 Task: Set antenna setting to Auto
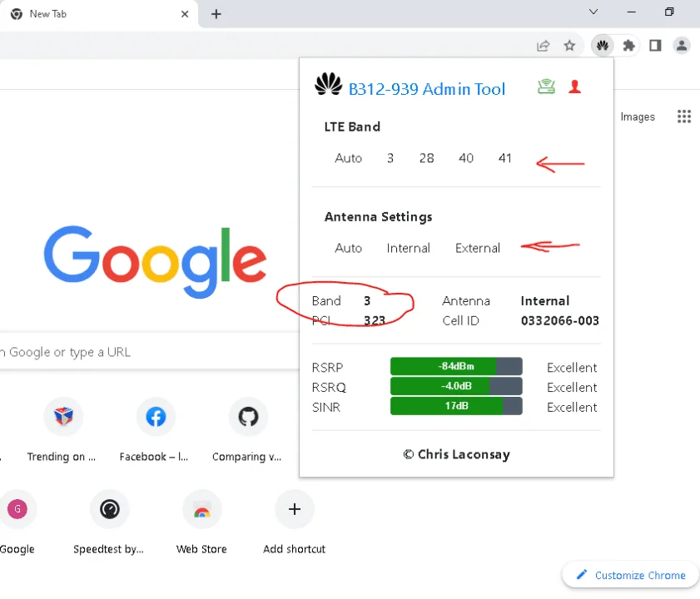tap(348, 248)
